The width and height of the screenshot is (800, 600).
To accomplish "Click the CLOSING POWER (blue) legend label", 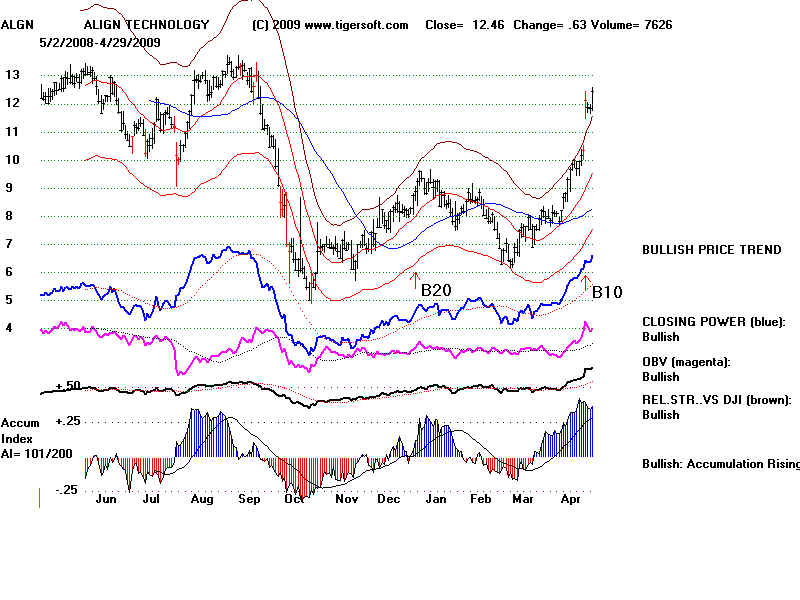I will click(714, 322).
